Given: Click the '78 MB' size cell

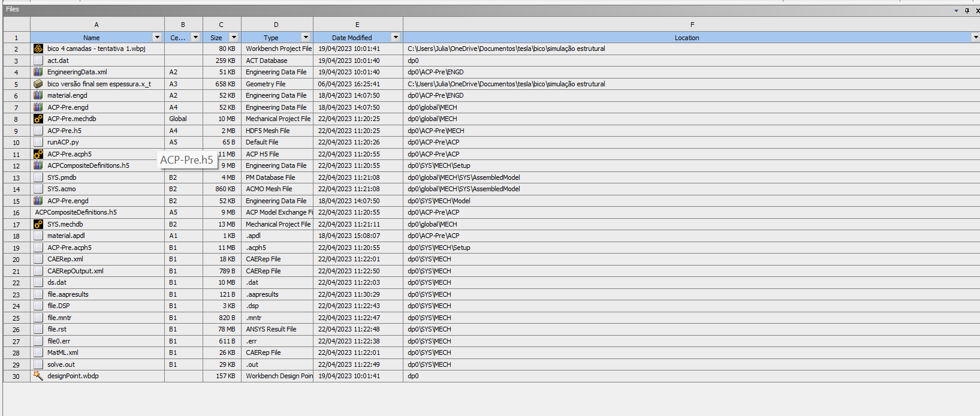Looking at the screenshot, I should tap(222, 329).
